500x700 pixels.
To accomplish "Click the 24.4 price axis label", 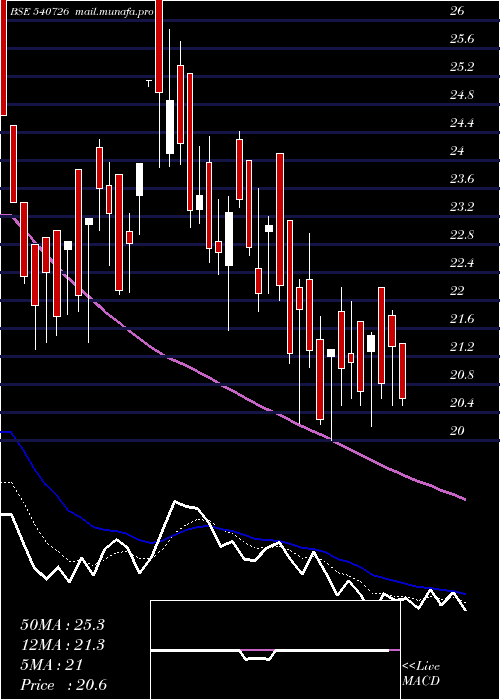I will pyautogui.click(x=462, y=123).
